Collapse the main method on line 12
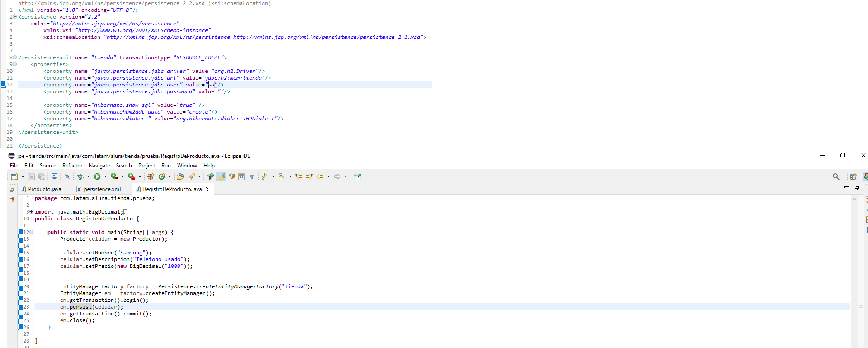Image resolution: width=868 pixels, height=348 pixels. point(31,232)
